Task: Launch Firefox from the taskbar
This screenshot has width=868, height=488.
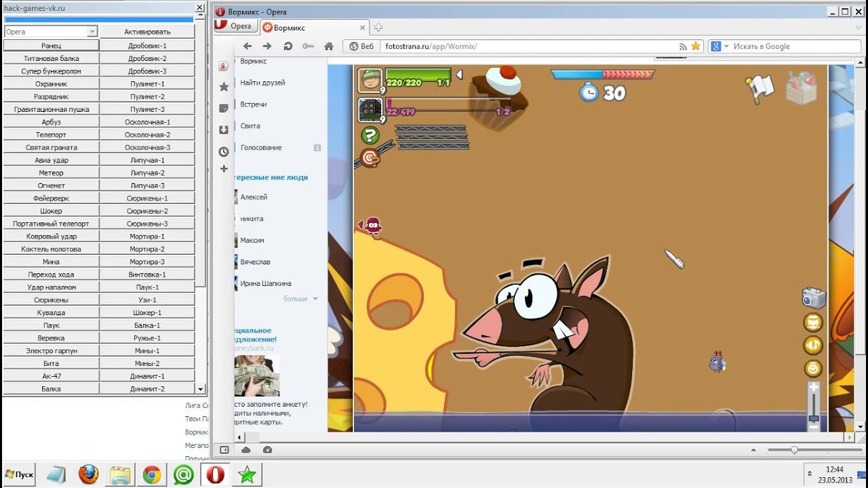Action: (x=88, y=475)
